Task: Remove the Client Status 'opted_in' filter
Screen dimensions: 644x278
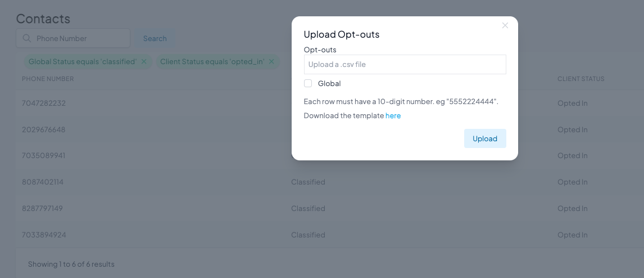Action: click(271, 61)
